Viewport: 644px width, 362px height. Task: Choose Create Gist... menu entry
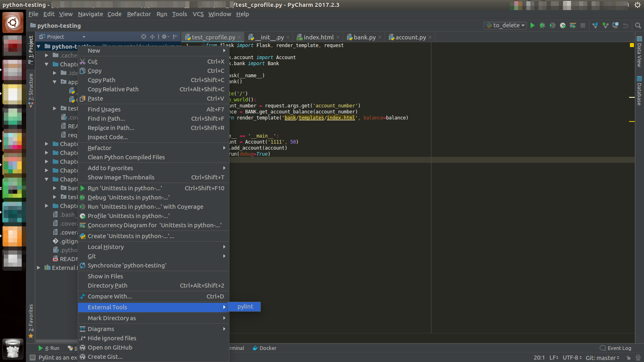click(153, 357)
